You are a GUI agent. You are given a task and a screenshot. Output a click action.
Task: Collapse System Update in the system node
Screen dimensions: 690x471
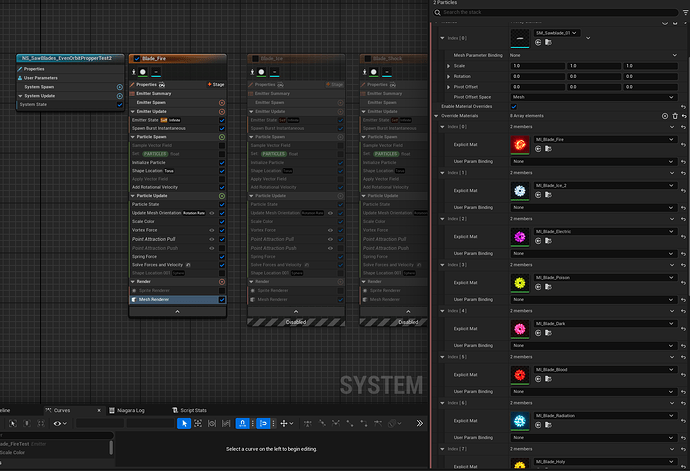coord(20,96)
